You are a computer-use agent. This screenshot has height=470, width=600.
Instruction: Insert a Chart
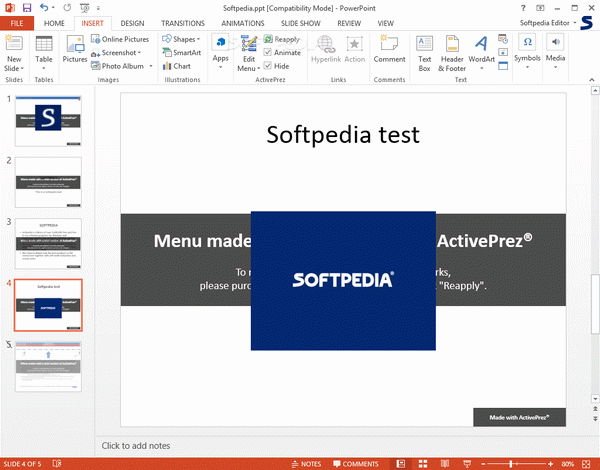[x=176, y=66]
